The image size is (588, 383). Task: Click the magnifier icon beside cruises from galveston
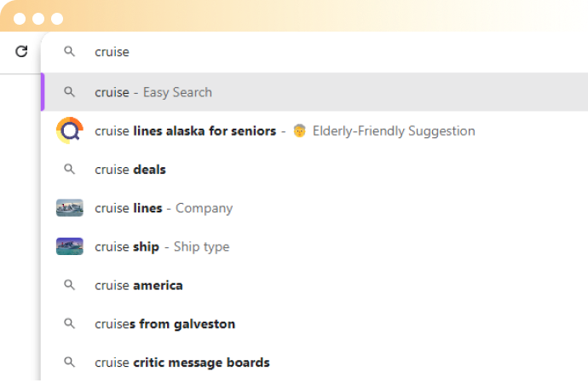tap(69, 323)
